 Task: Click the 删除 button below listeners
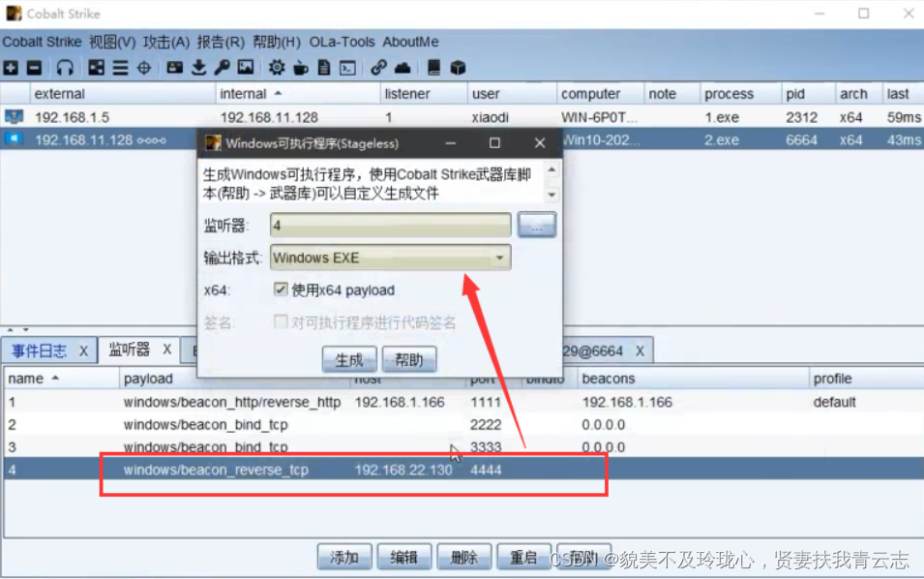464,557
